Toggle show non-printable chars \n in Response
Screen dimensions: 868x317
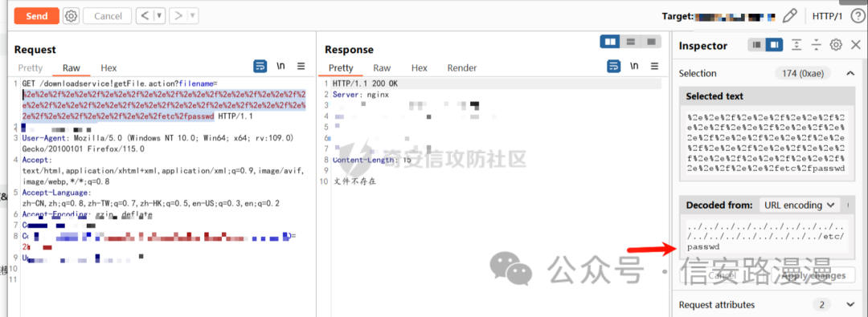pyautogui.click(x=634, y=67)
